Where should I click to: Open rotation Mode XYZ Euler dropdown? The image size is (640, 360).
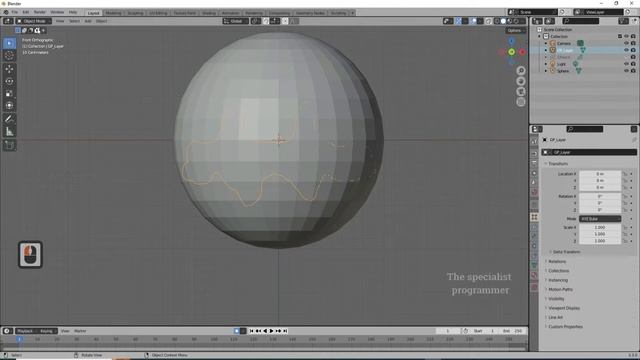(x=600, y=219)
